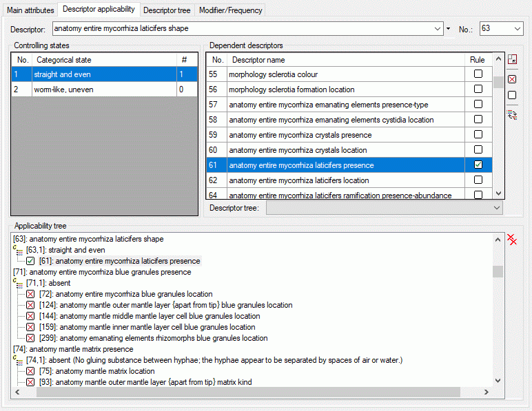Click the double red X icon beside applicability tree
The height and width of the screenshot is (411, 532).
(512, 239)
